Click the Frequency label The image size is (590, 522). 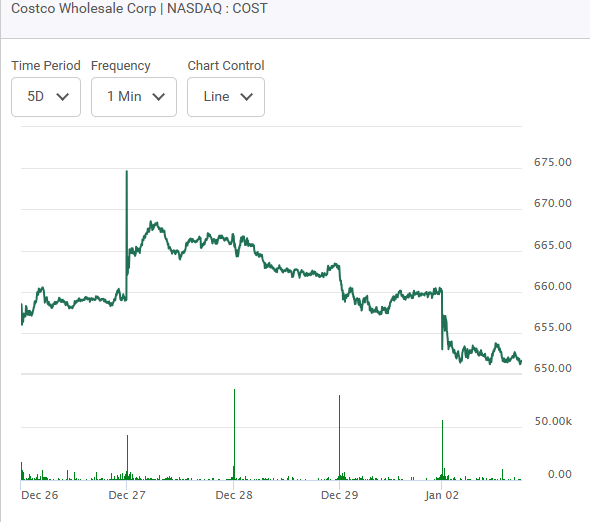point(120,66)
